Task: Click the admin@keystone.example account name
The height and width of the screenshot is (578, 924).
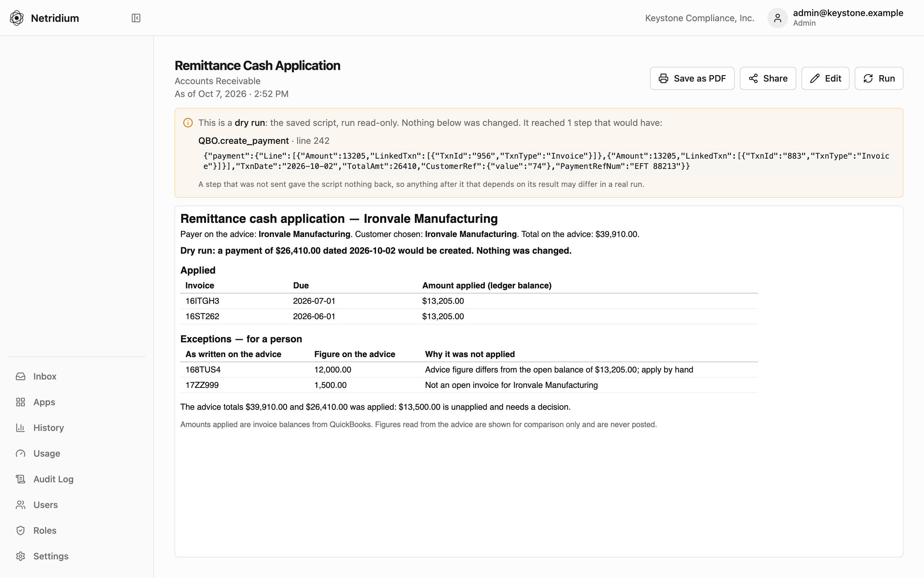Action: 848,13
